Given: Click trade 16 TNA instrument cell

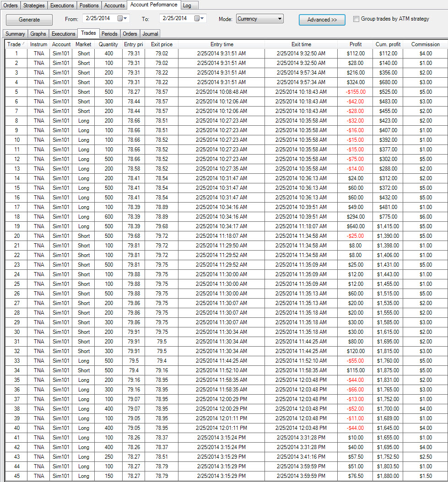Looking at the screenshot, I should (x=39, y=198).
